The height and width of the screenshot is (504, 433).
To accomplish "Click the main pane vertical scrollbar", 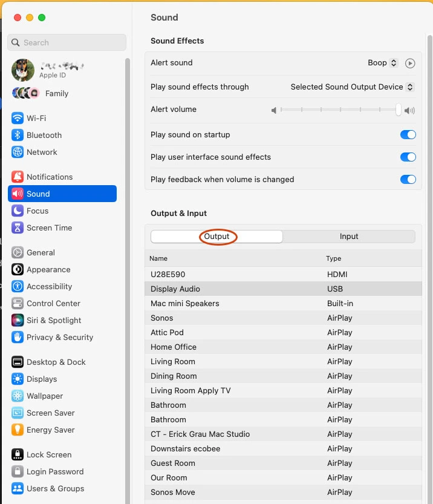I will (429, 270).
